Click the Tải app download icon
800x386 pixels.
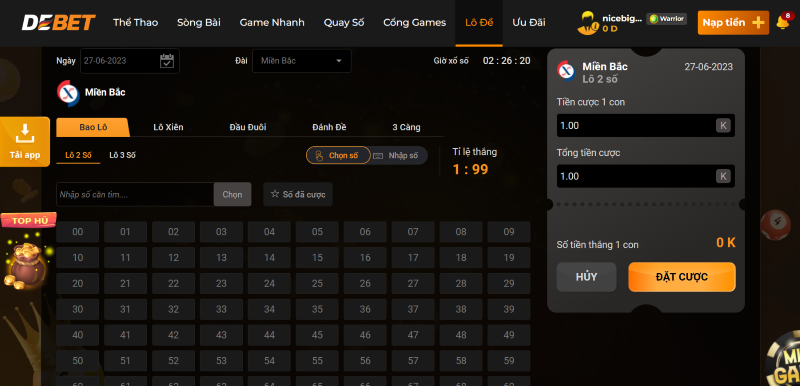click(x=24, y=135)
